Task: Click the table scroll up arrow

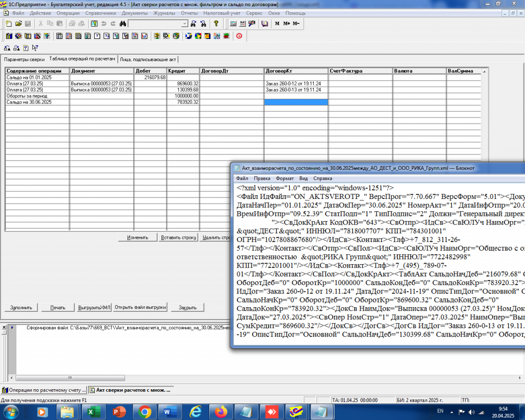Action: click(484, 71)
